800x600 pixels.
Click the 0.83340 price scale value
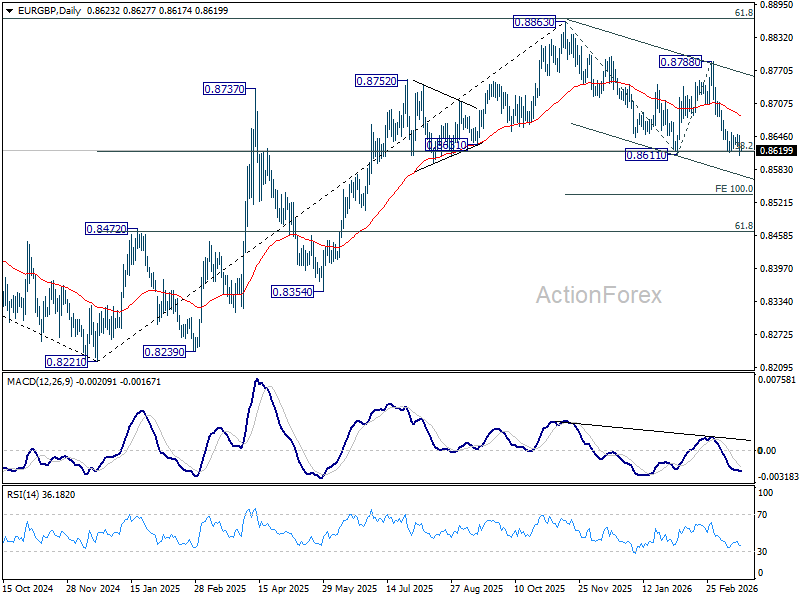coord(777,302)
